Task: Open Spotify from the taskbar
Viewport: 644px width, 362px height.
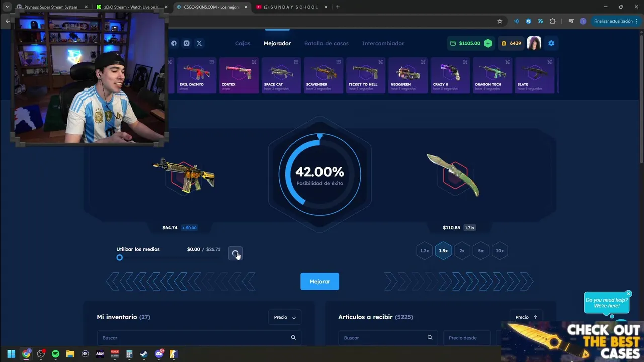Action: pos(55,354)
